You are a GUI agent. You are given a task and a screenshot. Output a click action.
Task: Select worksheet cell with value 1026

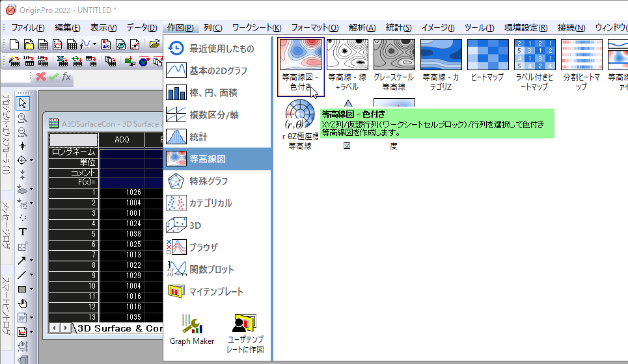pos(122,192)
